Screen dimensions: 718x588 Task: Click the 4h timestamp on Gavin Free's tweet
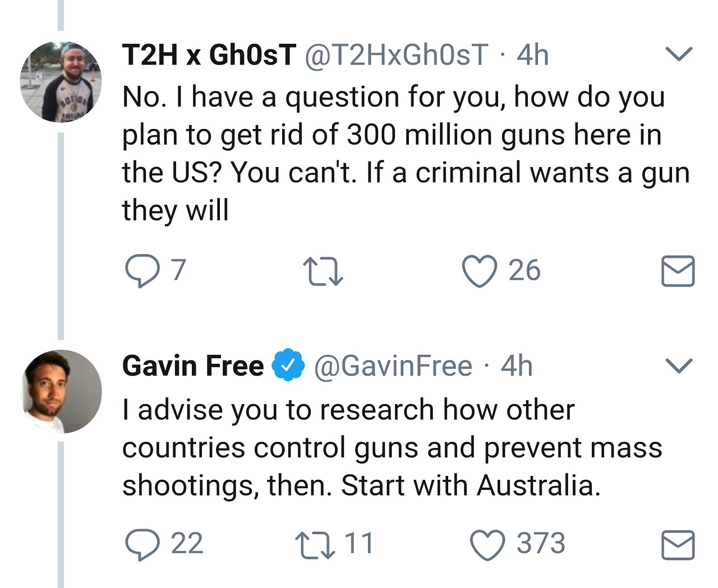coord(517,366)
